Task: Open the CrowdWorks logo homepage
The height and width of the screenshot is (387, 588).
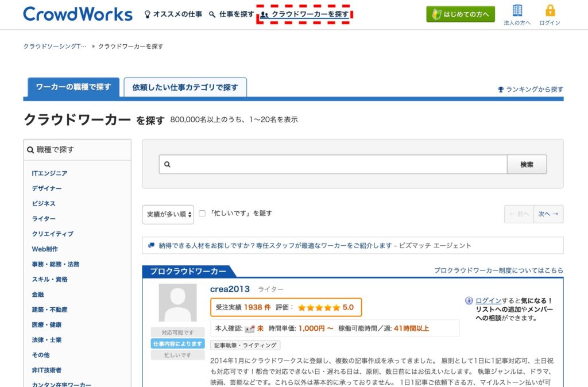Action: [78, 14]
